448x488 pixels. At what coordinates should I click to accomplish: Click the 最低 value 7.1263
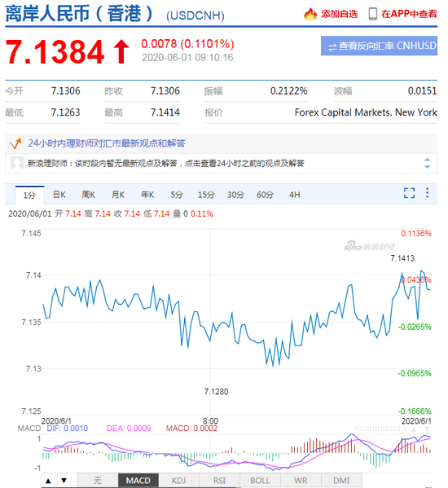[x=66, y=112]
